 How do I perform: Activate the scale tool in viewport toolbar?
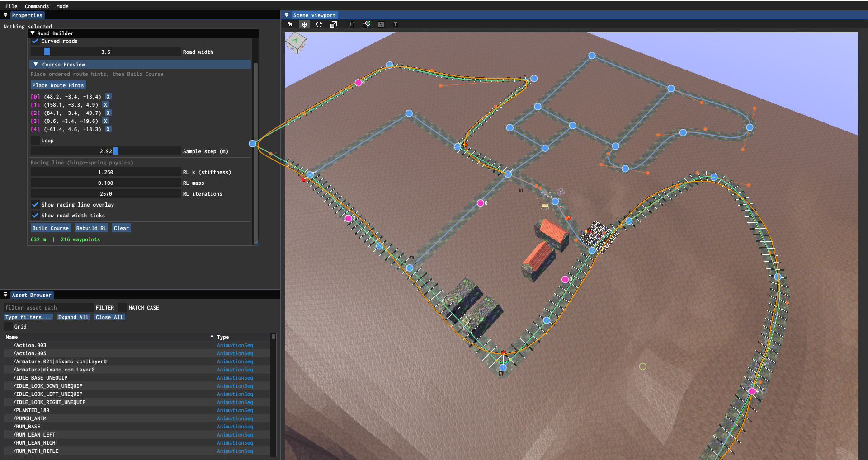click(334, 24)
